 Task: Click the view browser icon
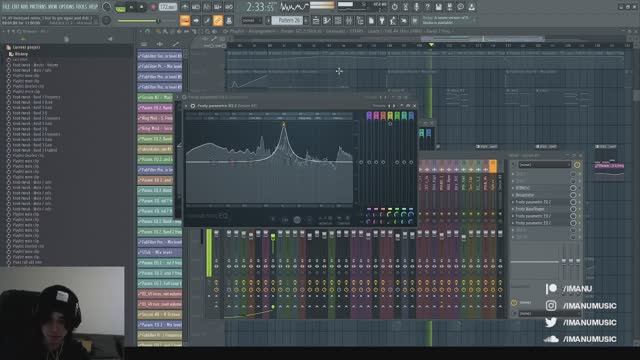point(360,20)
